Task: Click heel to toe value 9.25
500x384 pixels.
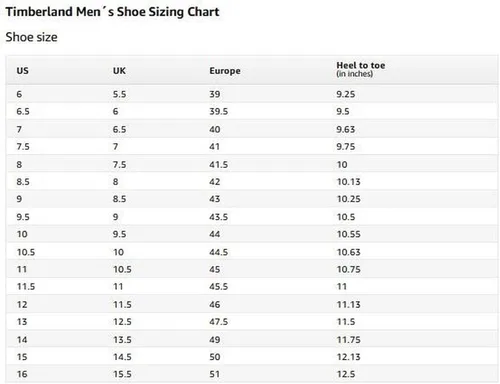Action: 345,94
